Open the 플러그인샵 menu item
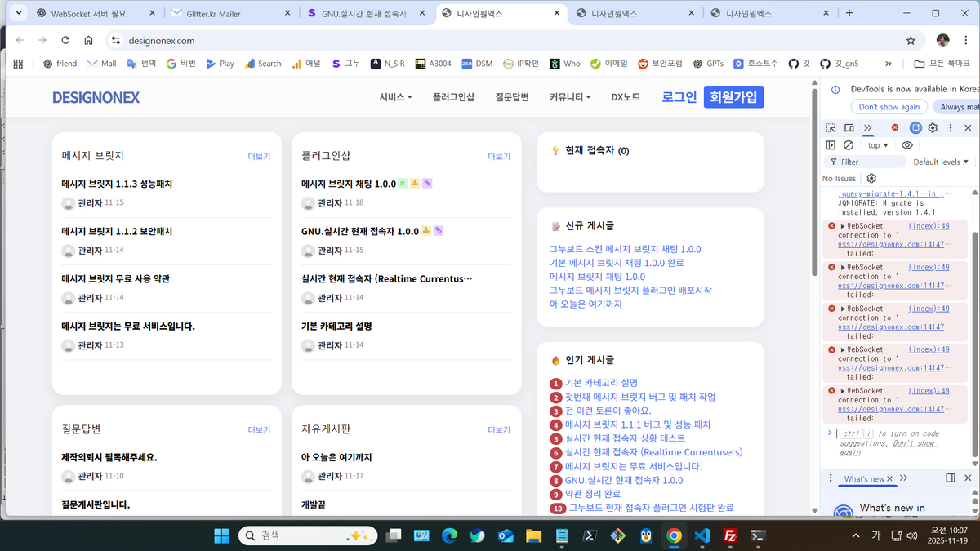 (453, 97)
